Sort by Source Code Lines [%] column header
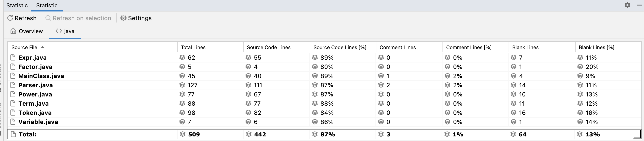 click(x=339, y=48)
